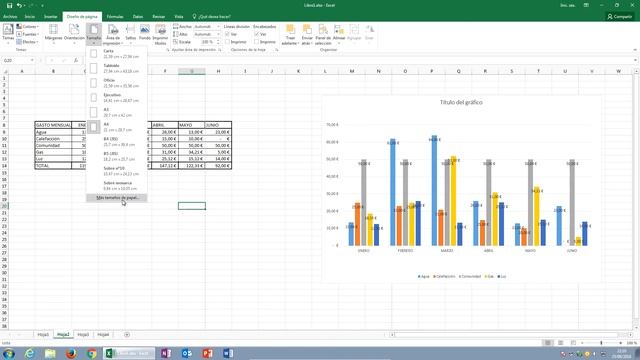The height and width of the screenshot is (360, 640).
Task: Expand Opciones de la hoja dialog launcher
Action: point(277,50)
